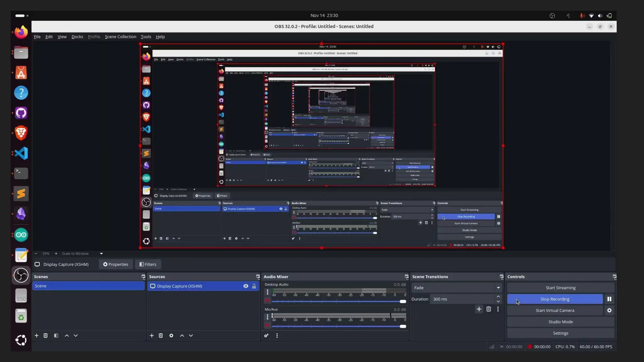The width and height of the screenshot is (644, 362).
Task: Increase transition duration with up arrow
Action: point(498,297)
